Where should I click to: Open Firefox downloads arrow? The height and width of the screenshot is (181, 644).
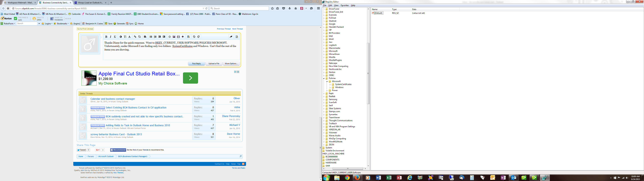coord(289,9)
